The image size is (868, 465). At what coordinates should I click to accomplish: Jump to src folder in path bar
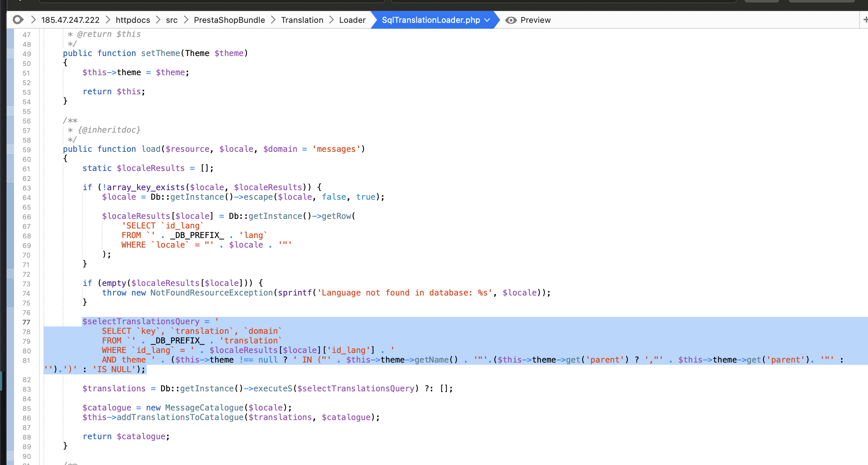click(x=171, y=20)
